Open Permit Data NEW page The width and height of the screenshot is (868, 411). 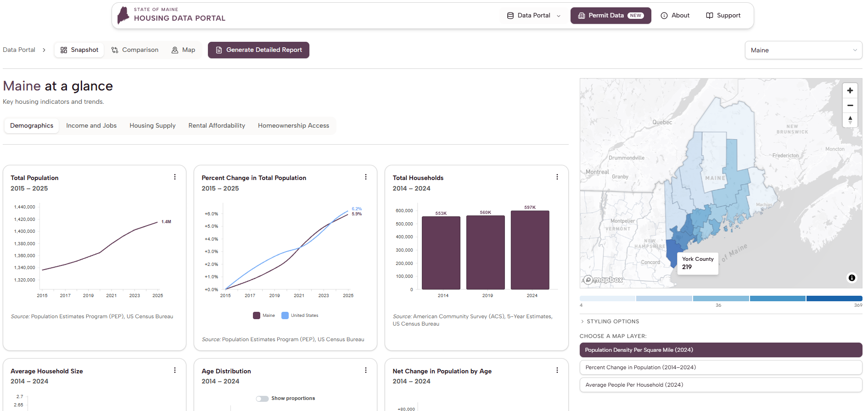click(610, 16)
